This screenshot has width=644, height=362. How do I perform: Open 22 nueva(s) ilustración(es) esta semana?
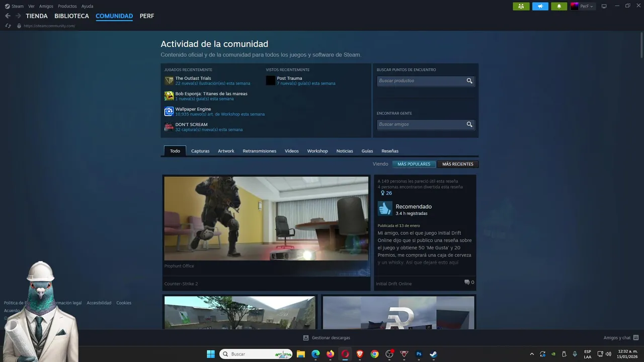pos(212,83)
